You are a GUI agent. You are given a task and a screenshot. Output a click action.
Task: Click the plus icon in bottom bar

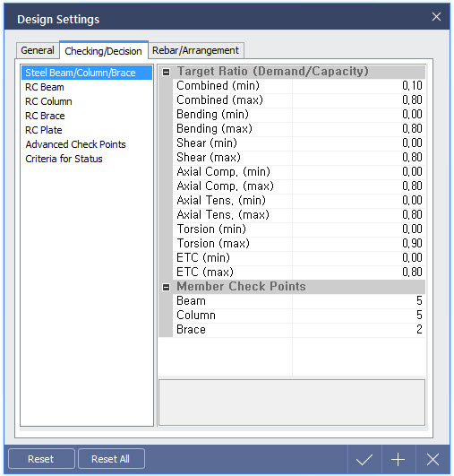pos(398,459)
